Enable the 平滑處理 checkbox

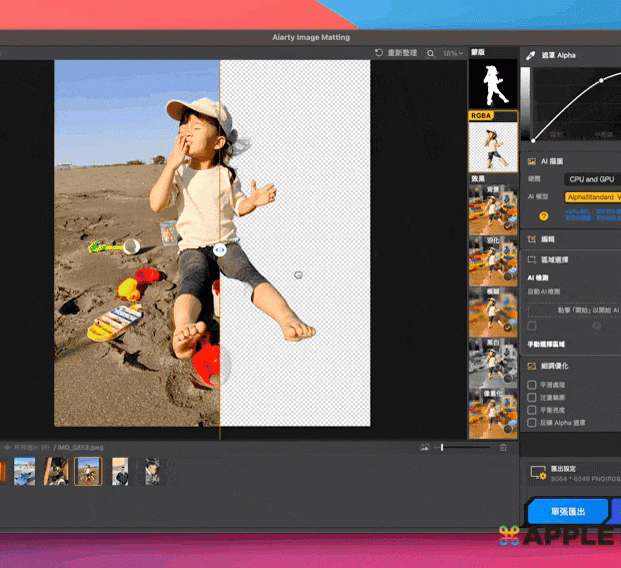tap(532, 384)
